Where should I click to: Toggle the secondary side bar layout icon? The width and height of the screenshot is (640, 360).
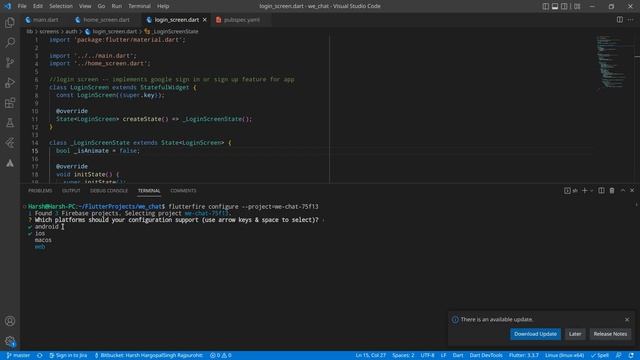click(x=564, y=6)
